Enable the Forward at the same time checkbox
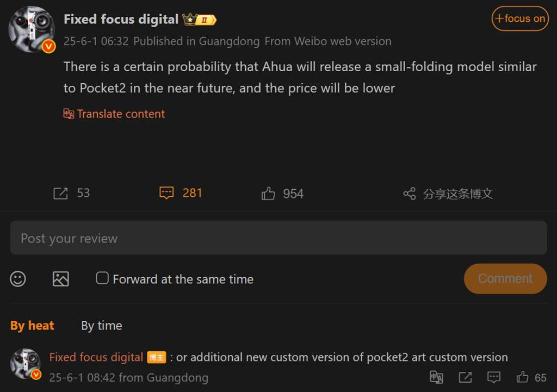The width and height of the screenshot is (557, 392). 102,278
